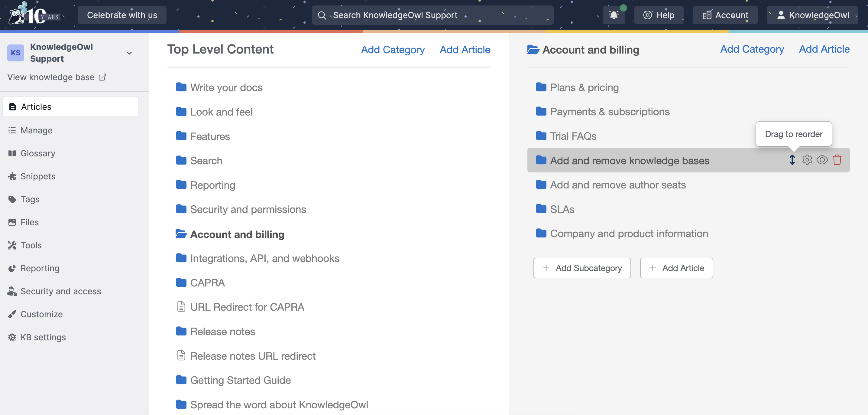Screen dimensions: 868x415
Task: Collapse the Account and billing category
Action: (x=237, y=234)
